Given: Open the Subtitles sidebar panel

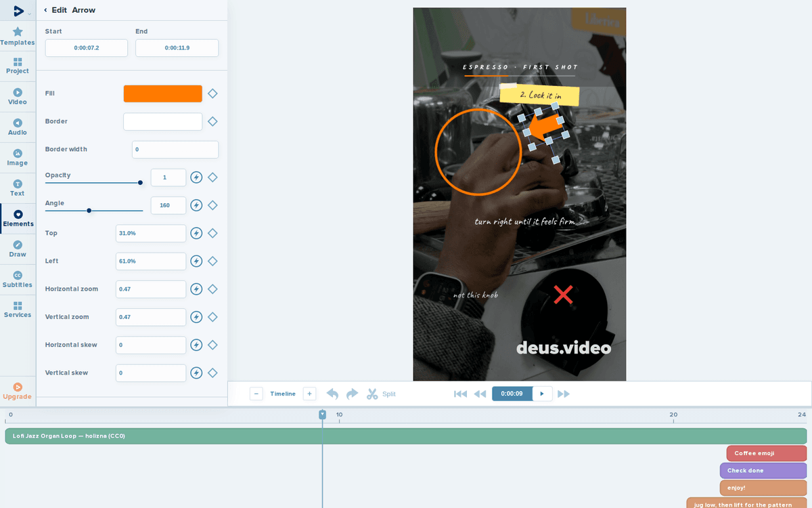Looking at the screenshot, I should point(18,279).
